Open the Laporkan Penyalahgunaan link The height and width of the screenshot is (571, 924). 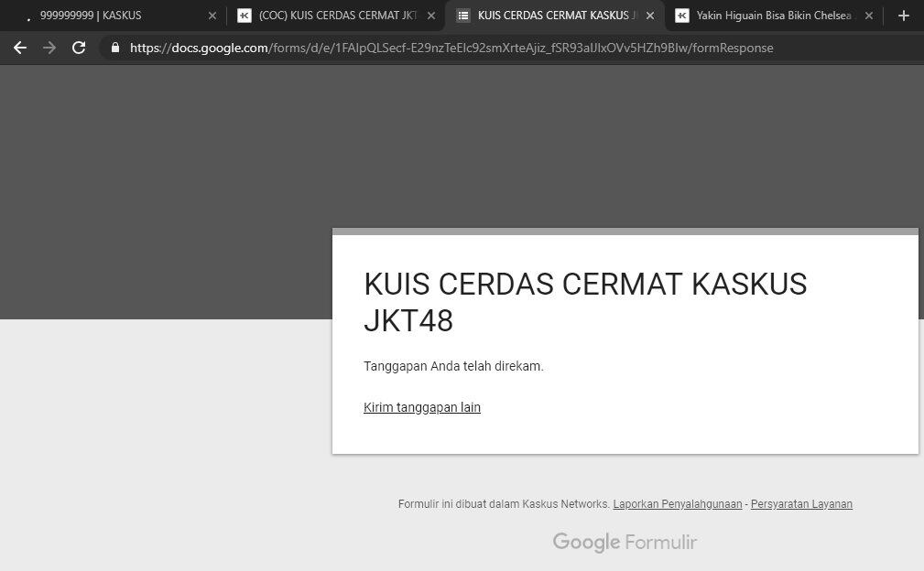pyautogui.click(x=677, y=503)
